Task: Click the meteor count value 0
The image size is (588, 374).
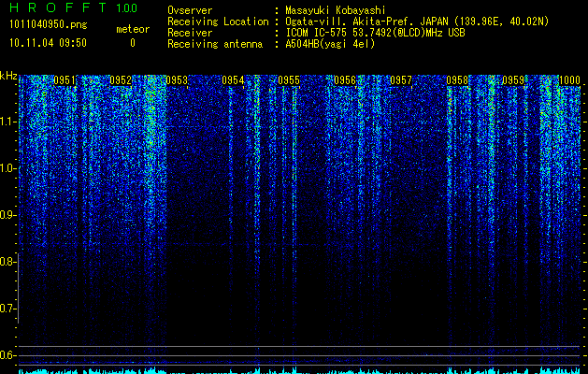Action: [133, 43]
